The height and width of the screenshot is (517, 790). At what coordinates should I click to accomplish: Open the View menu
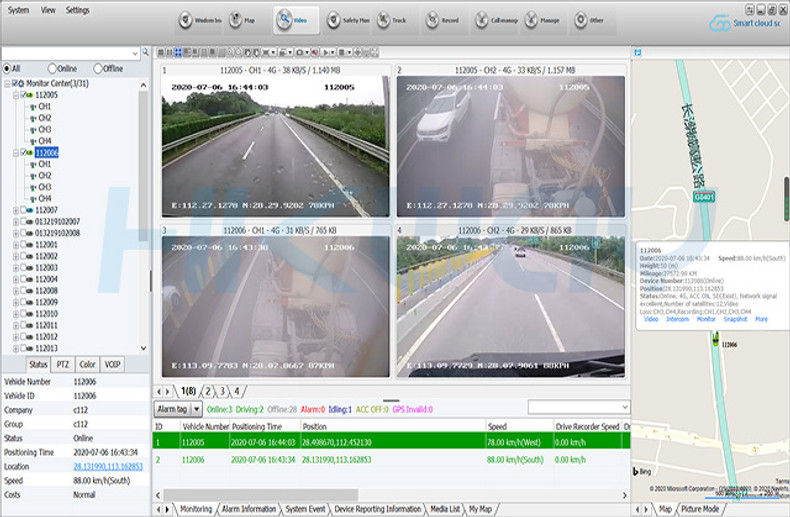pyautogui.click(x=48, y=10)
